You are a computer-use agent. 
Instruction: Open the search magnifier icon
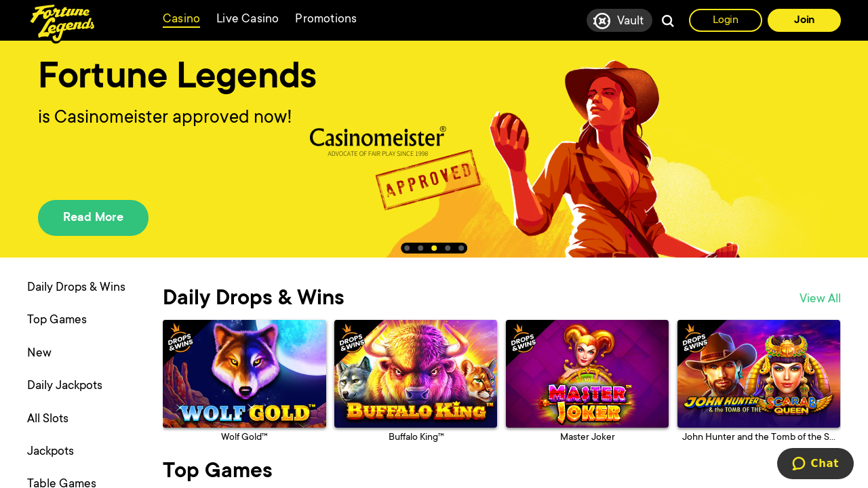pos(668,20)
